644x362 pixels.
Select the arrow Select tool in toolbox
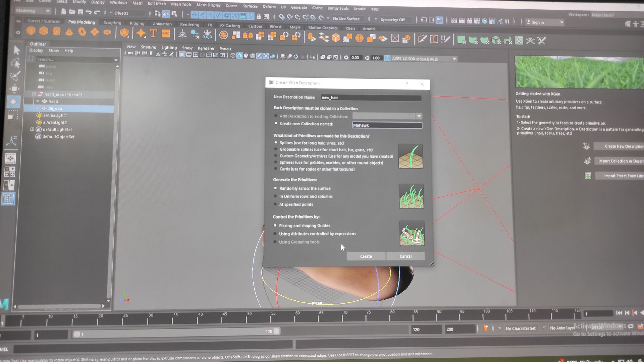[x=17, y=50]
